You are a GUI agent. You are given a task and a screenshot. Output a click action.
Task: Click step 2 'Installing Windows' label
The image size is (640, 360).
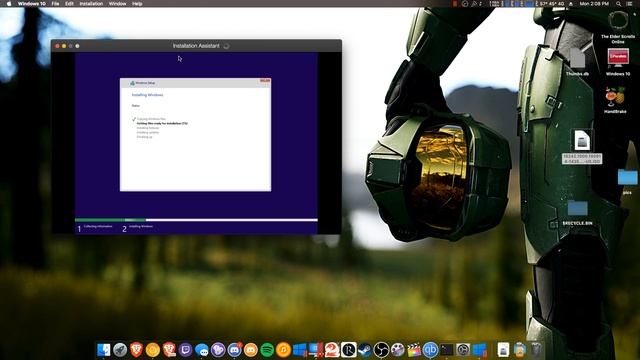[x=141, y=226]
